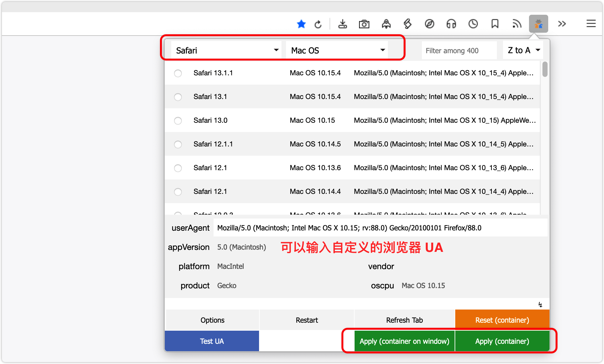Open the compass extension icon

(430, 24)
